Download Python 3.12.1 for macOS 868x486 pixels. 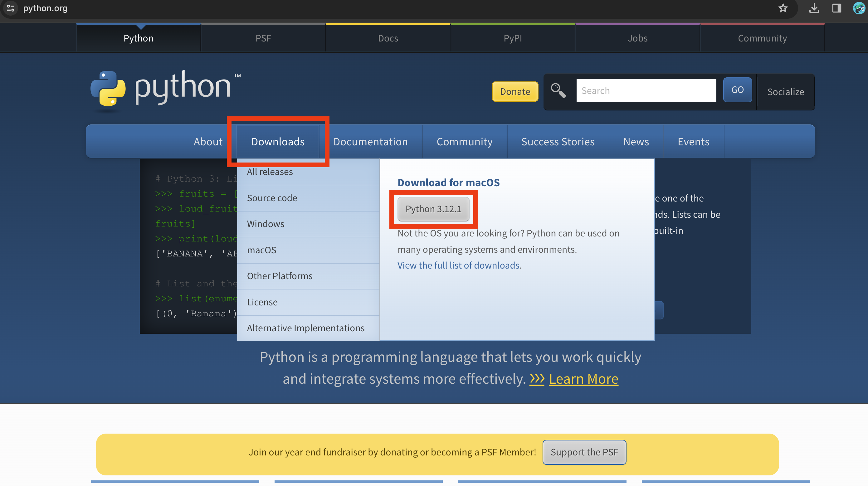(x=433, y=209)
